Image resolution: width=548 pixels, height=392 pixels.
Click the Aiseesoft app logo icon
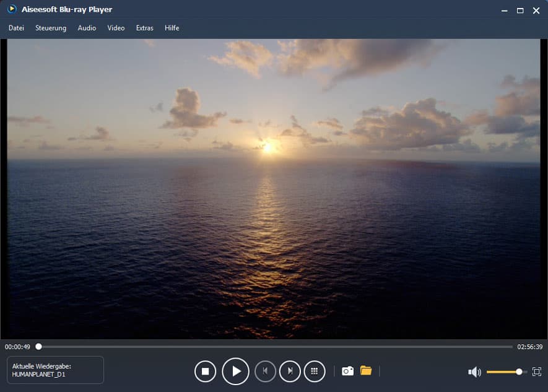[x=12, y=9]
